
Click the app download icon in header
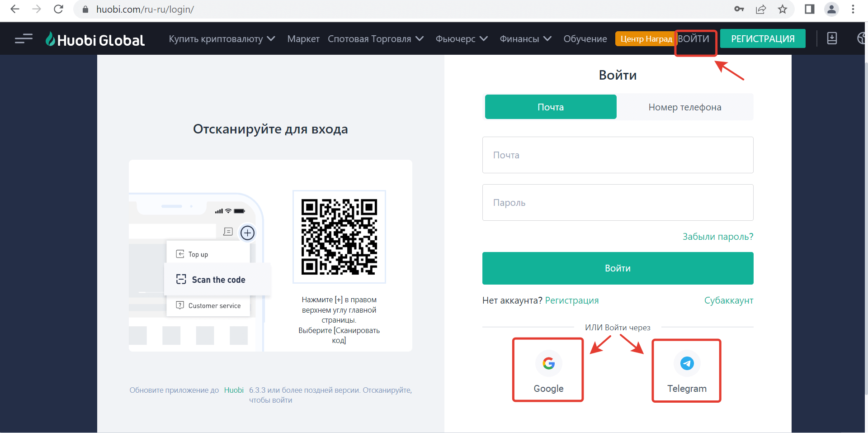(x=831, y=38)
